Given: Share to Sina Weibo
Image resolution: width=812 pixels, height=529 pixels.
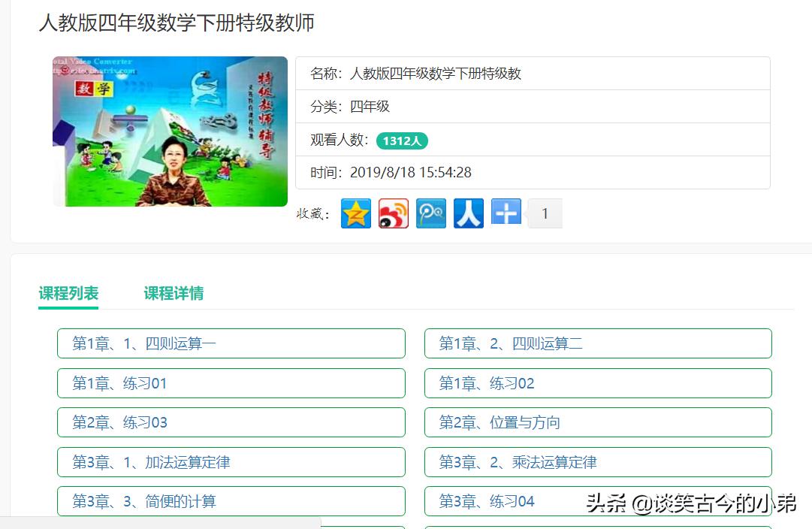Looking at the screenshot, I should click(x=394, y=213).
